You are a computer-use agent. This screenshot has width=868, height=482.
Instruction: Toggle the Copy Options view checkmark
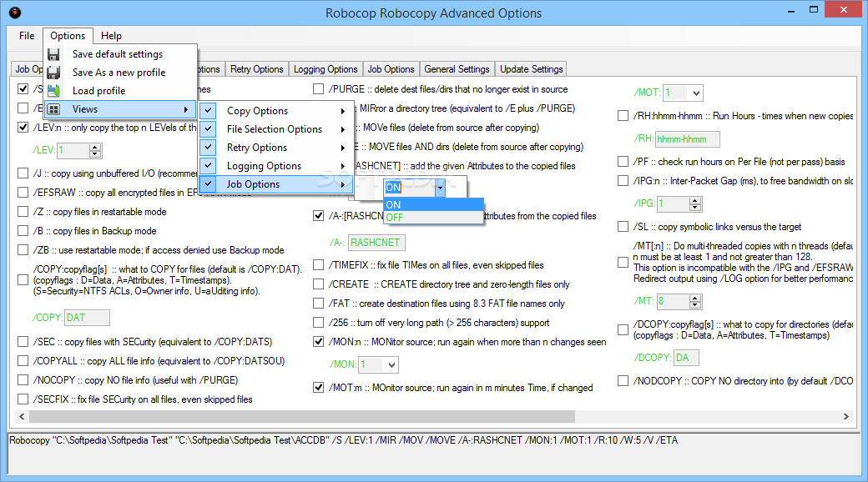[208, 111]
